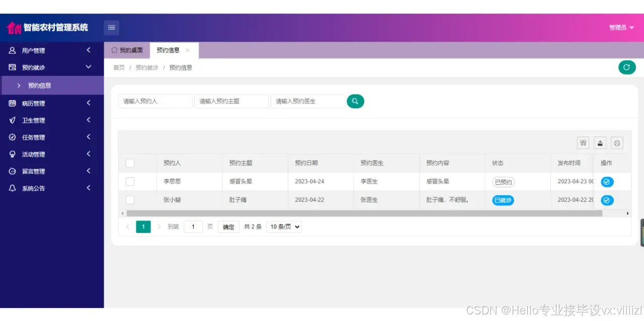
Task: Focus the 请输入预约医生 input field
Action: [x=308, y=101]
